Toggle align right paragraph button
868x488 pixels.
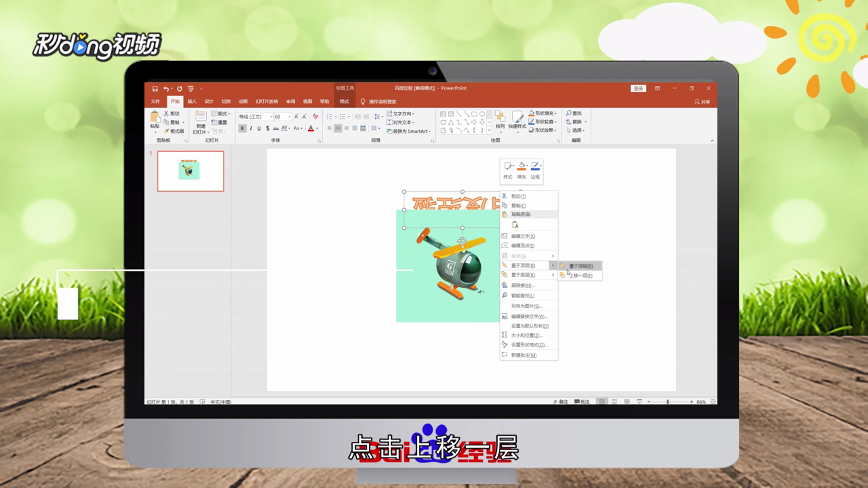coord(346,128)
